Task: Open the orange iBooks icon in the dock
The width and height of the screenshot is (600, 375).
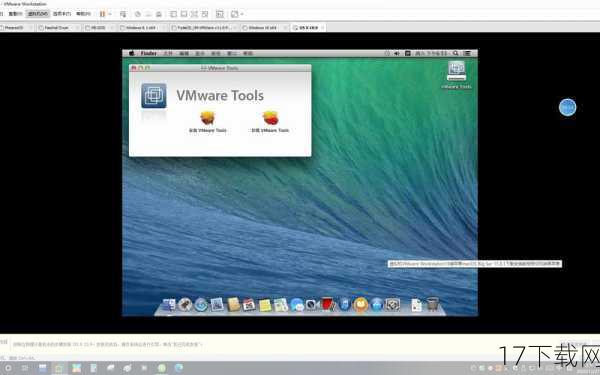Action: (x=360, y=305)
